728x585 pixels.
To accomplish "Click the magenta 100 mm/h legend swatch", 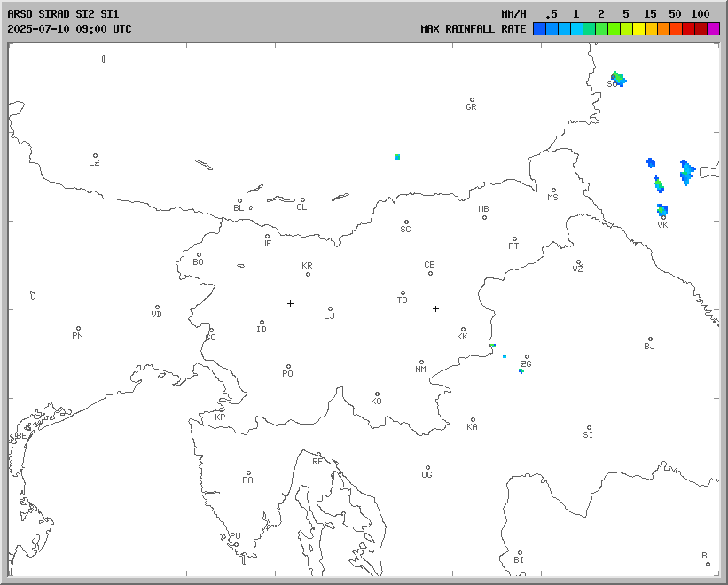I will pos(713,28).
